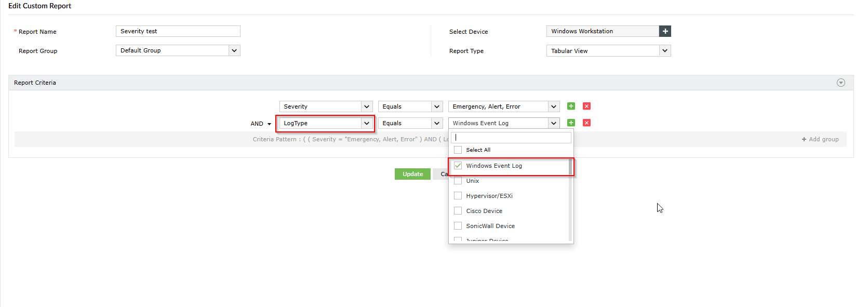The height and width of the screenshot is (307, 868).
Task: Check the Cisco Device option
Action: pos(458,211)
